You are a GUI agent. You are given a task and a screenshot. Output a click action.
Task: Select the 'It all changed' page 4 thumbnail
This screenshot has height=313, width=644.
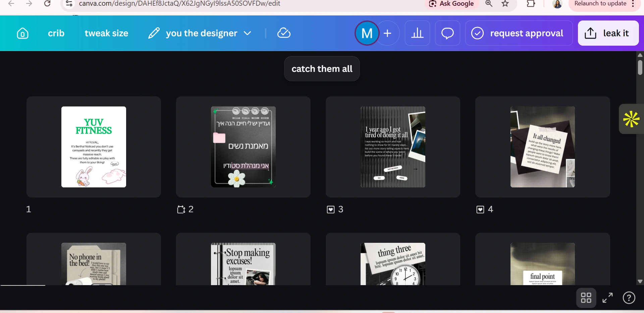pyautogui.click(x=543, y=147)
